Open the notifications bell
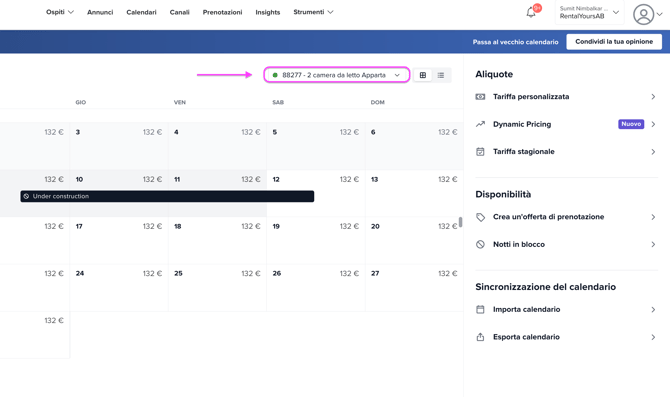Image resolution: width=670 pixels, height=397 pixels. (531, 12)
